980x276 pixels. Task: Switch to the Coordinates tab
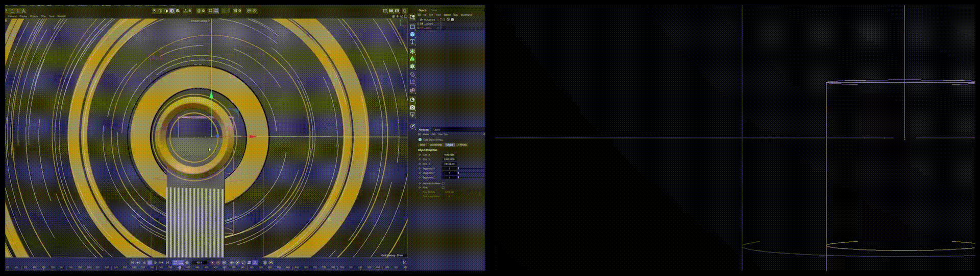435,145
